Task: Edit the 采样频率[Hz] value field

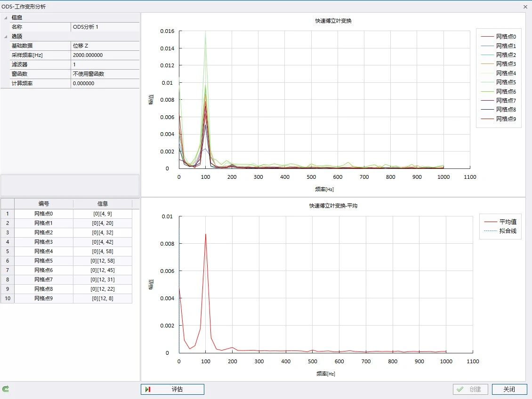Action: point(105,55)
